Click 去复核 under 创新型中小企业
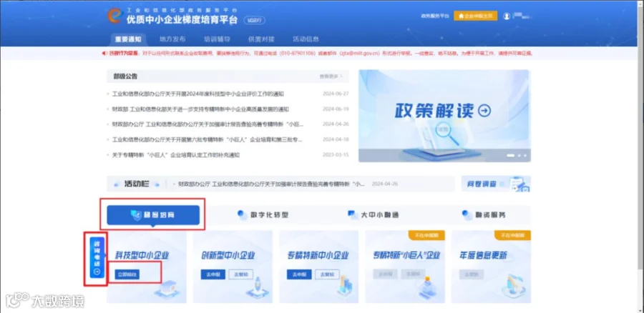The width and height of the screenshot is (644, 313). (x=240, y=274)
